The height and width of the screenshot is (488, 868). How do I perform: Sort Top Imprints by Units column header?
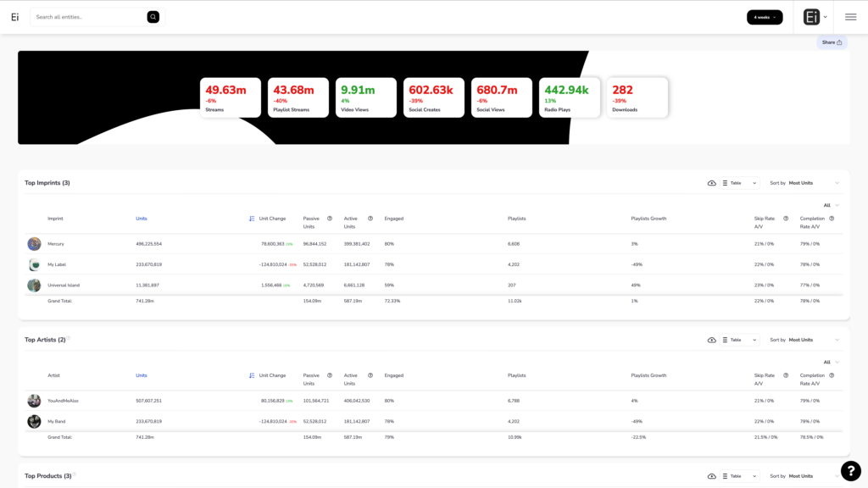coord(142,219)
